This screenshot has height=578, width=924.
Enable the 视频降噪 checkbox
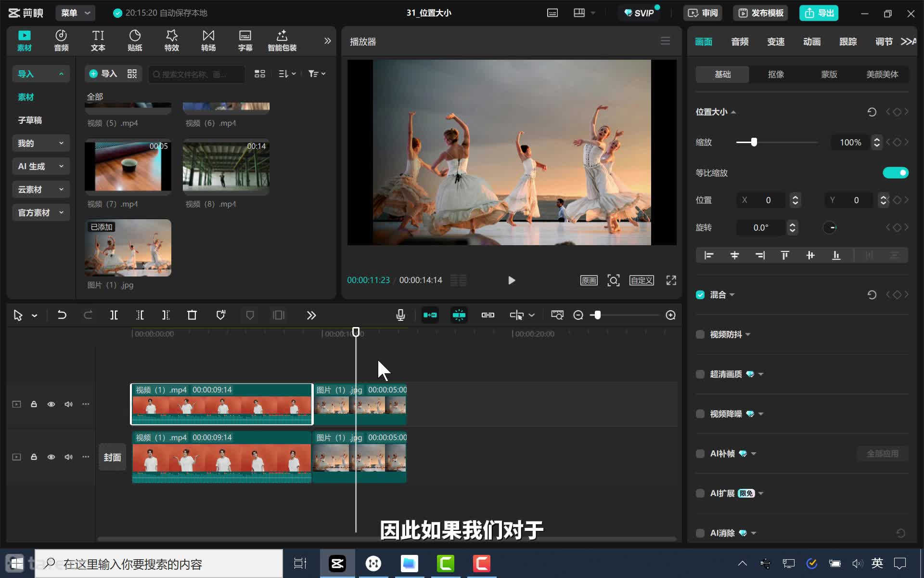[x=700, y=414]
